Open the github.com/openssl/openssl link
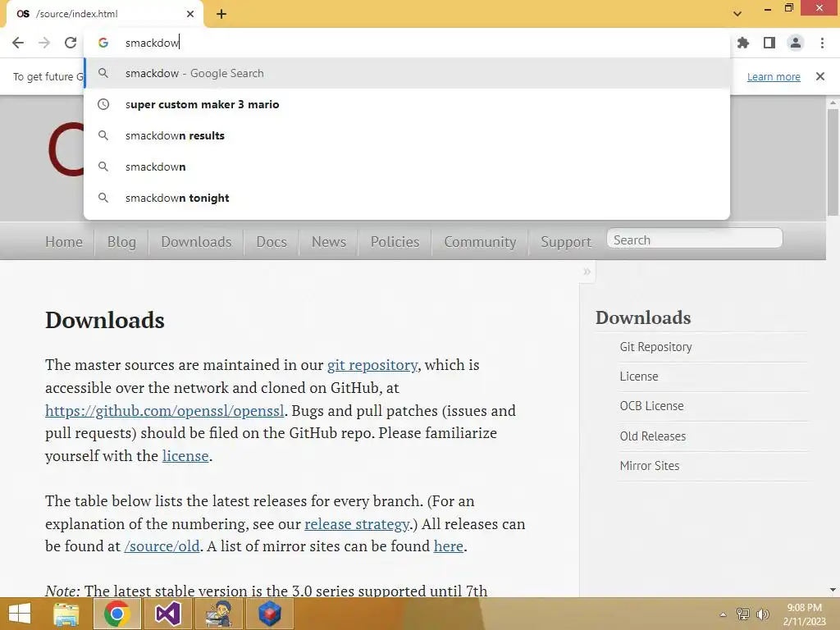The width and height of the screenshot is (840, 630). point(164,411)
